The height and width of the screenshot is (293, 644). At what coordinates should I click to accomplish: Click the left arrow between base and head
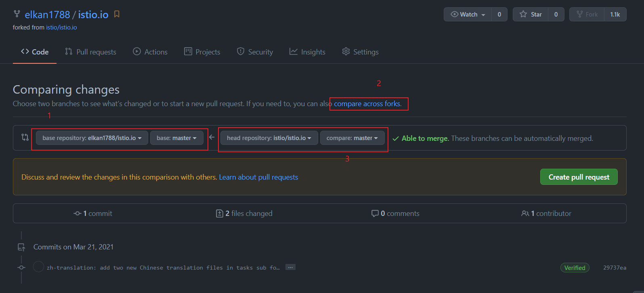[212, 137]
